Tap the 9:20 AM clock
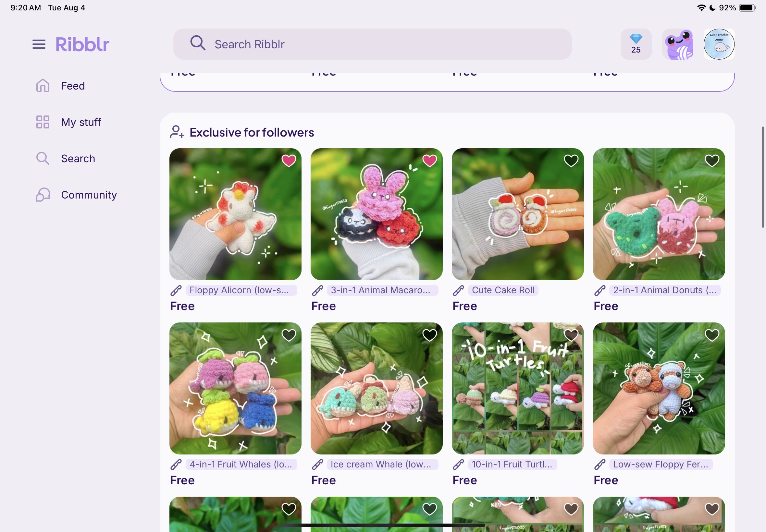766x532 pixels. point(26,8)
